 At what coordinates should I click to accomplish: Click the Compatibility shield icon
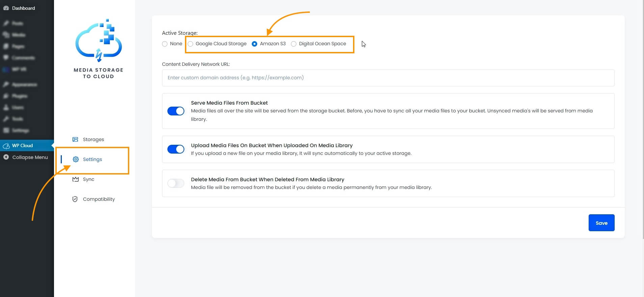(75, 199)
